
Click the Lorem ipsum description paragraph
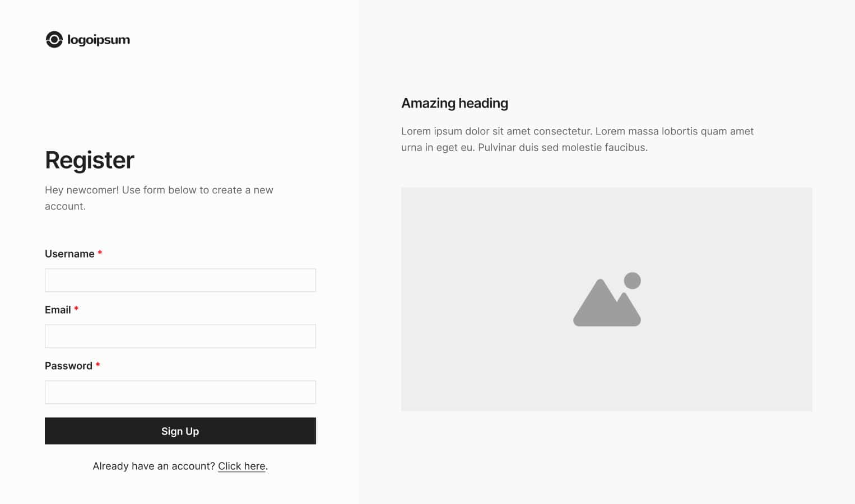click(577, 139)
